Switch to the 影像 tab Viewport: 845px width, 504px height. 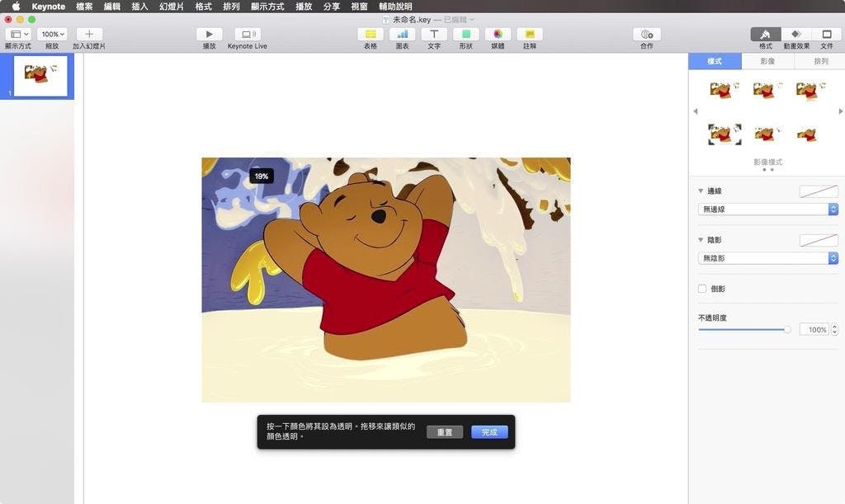click(767, 61)
